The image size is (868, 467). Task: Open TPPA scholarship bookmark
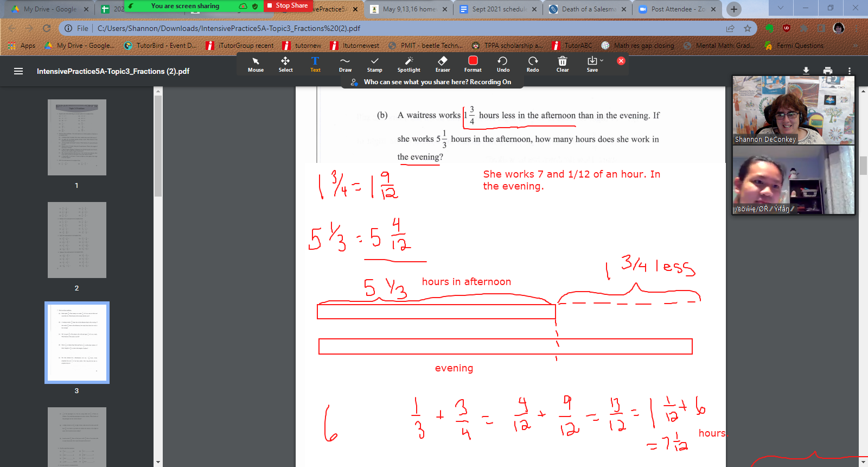[507, 46]
